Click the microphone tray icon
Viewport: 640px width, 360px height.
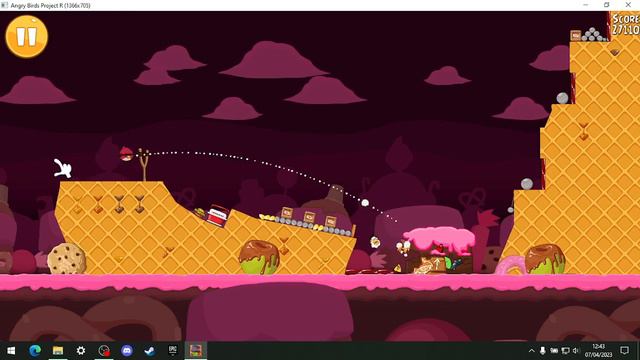[543, 351]
